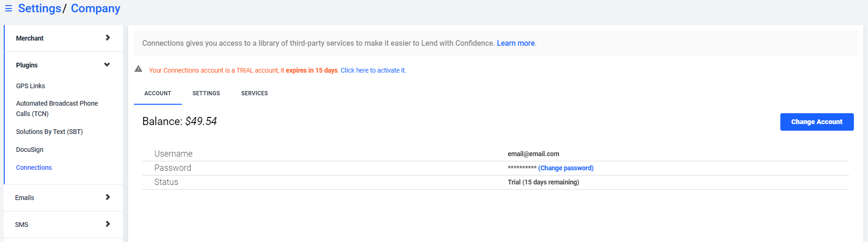The image size is (868, 242).
Task: Click the Change Account button
Action: [817, 122]
